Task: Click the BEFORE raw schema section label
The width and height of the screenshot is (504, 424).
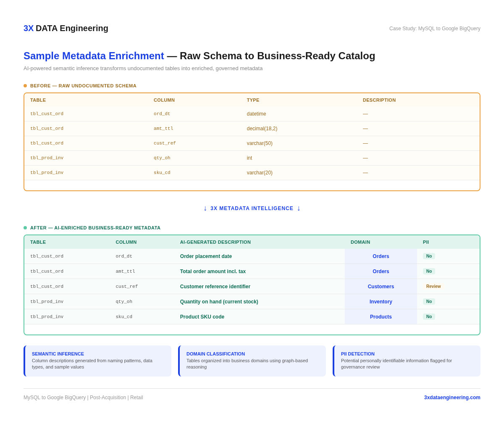Action: coord(83,86)
